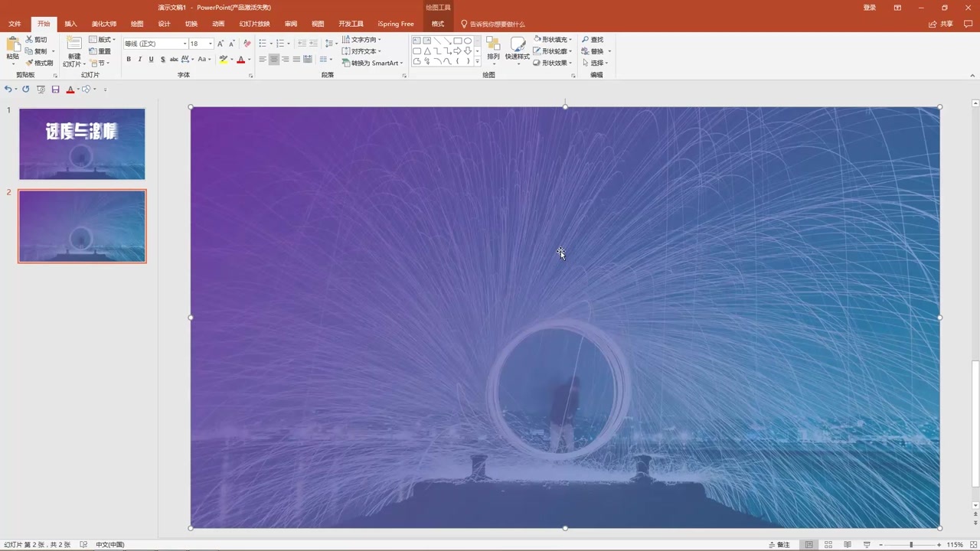Toggle text Shadow (S) formatting

pyautogui.click(x=162, y=59)
